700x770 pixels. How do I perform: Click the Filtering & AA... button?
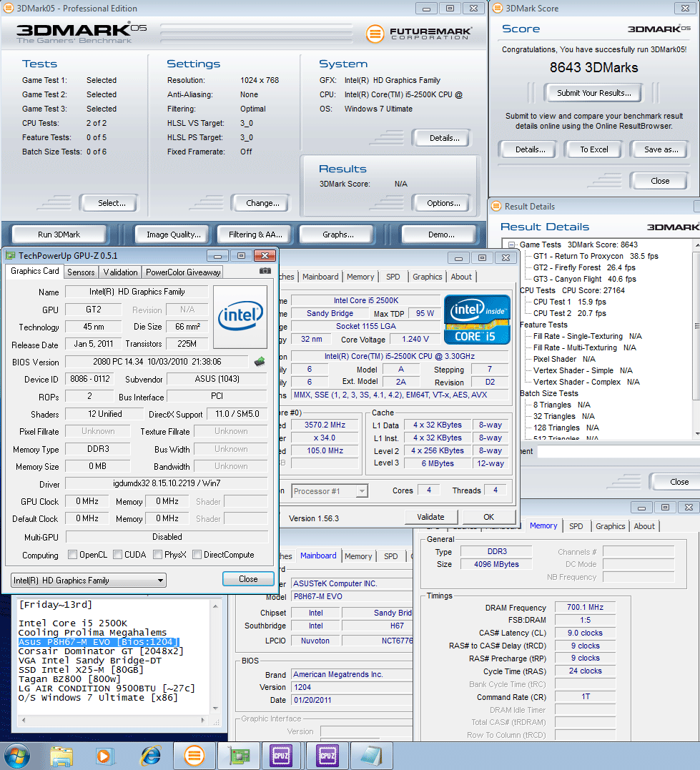click(255, 235)
